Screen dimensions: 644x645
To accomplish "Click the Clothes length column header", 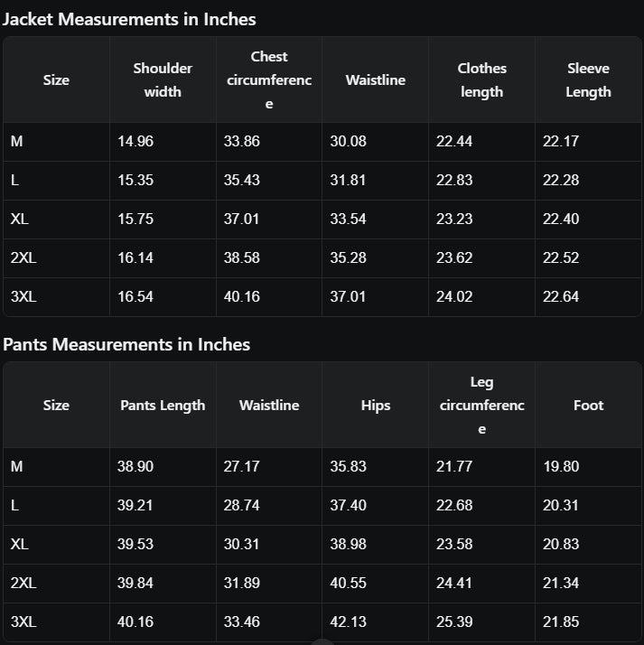I will coord(481,79).
